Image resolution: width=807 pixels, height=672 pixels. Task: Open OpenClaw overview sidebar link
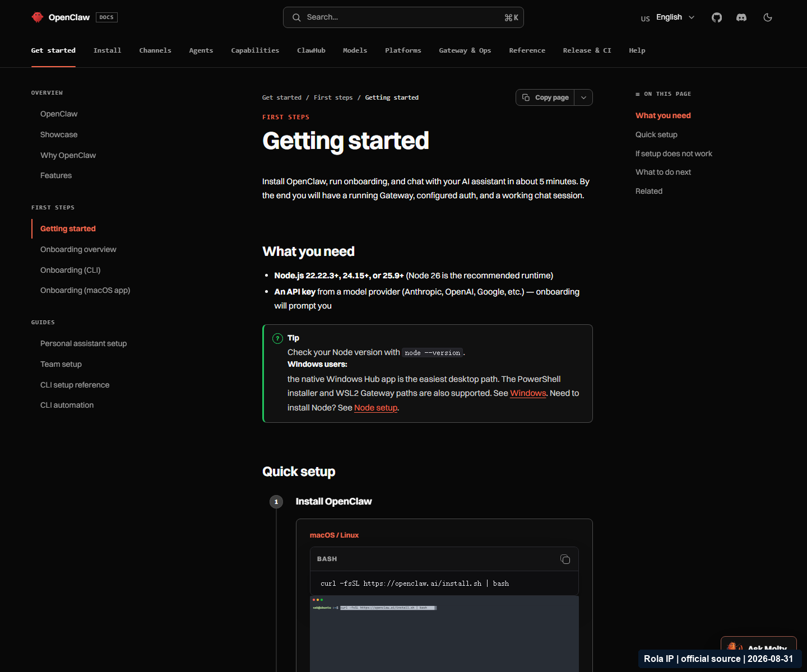[x=59, y=114]
